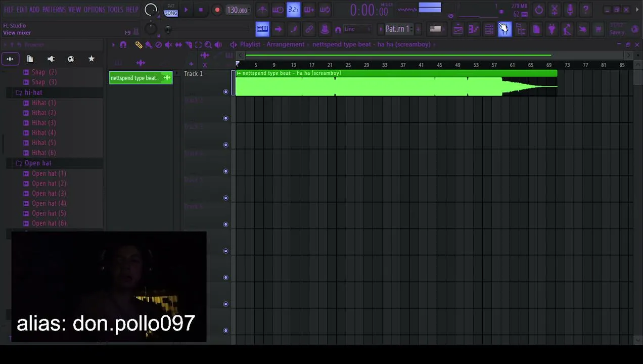Toggle the link icon button
The image size is (643, 364).
(309, 29)
